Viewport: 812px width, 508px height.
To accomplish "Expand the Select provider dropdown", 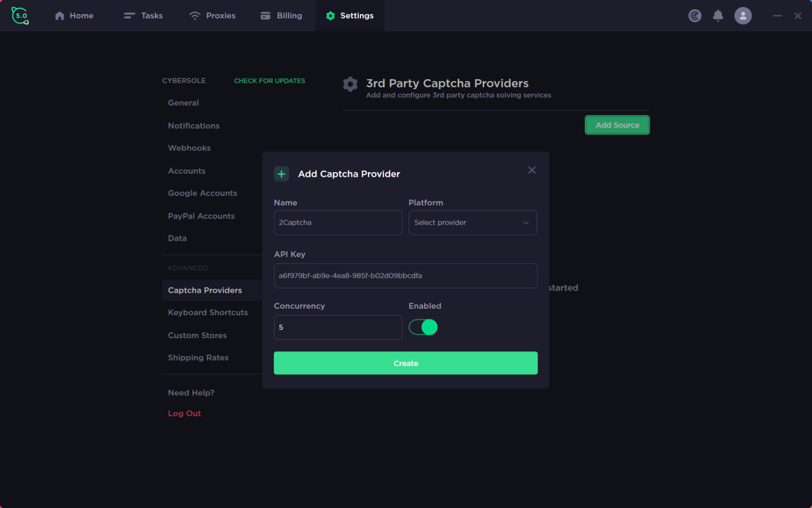I will (472, 223).
